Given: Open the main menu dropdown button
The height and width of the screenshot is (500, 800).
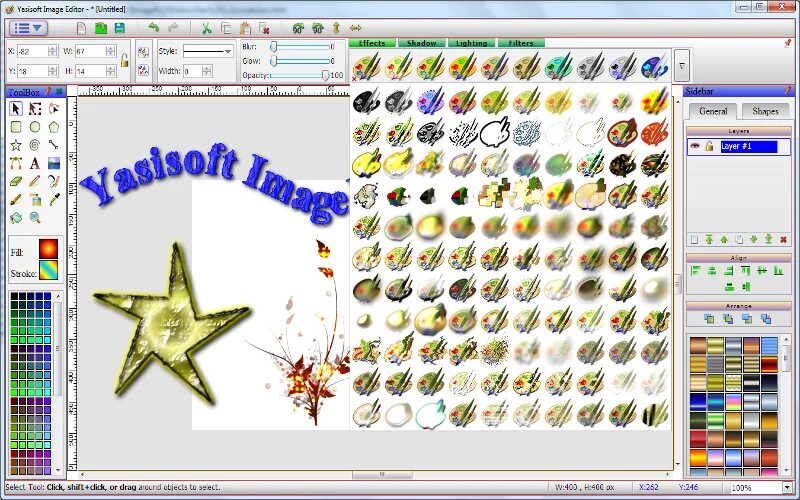Looking at the screenshot, I should pos(29,28).
